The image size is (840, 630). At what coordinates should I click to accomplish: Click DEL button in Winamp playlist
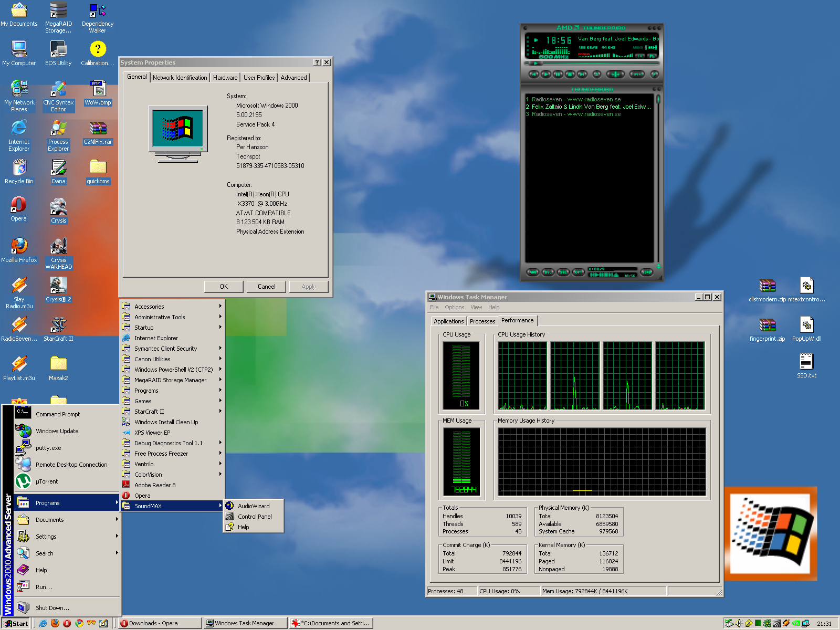tap(548, 272)
